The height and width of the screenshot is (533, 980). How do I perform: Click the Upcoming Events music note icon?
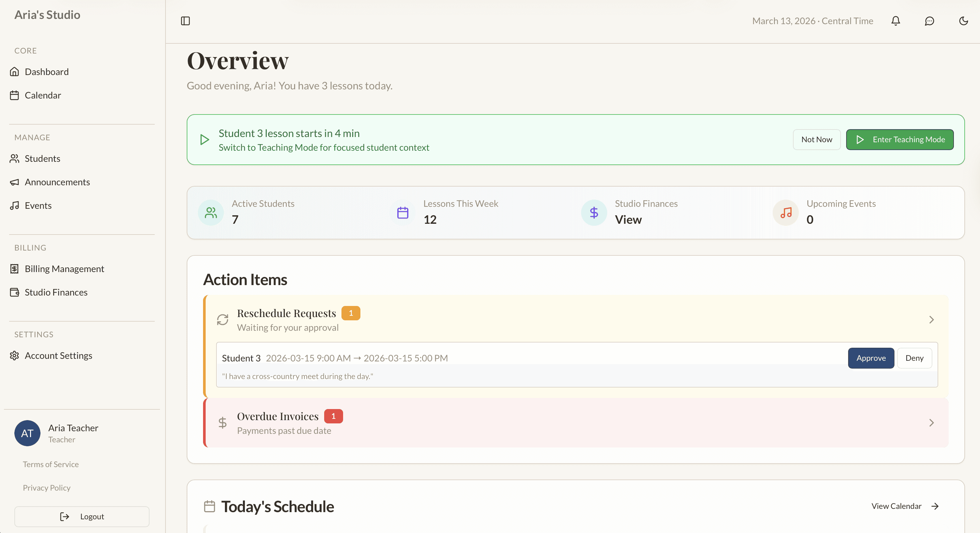[x=785, y=213]
